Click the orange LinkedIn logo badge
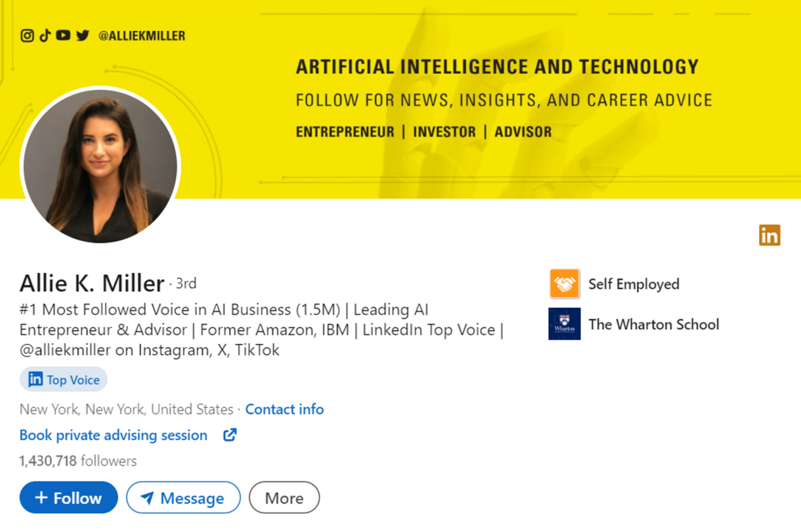Screen dimensions: 801x532 [x=769, y=235]
